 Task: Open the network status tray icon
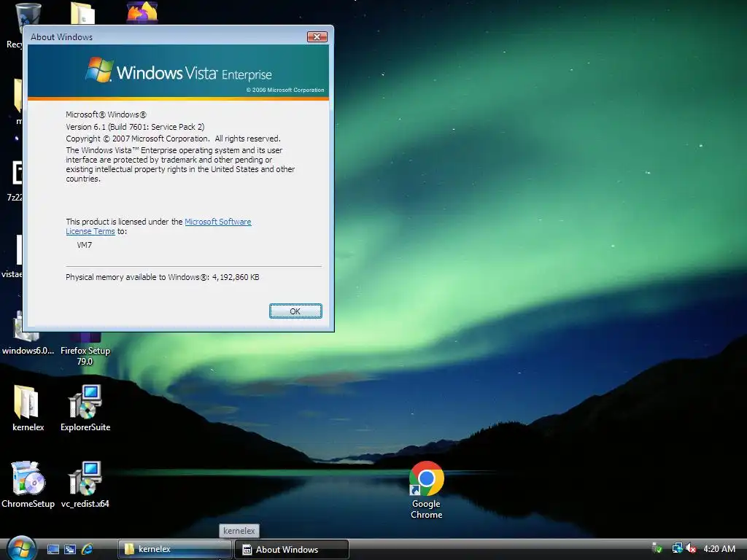tap(677, 548)
